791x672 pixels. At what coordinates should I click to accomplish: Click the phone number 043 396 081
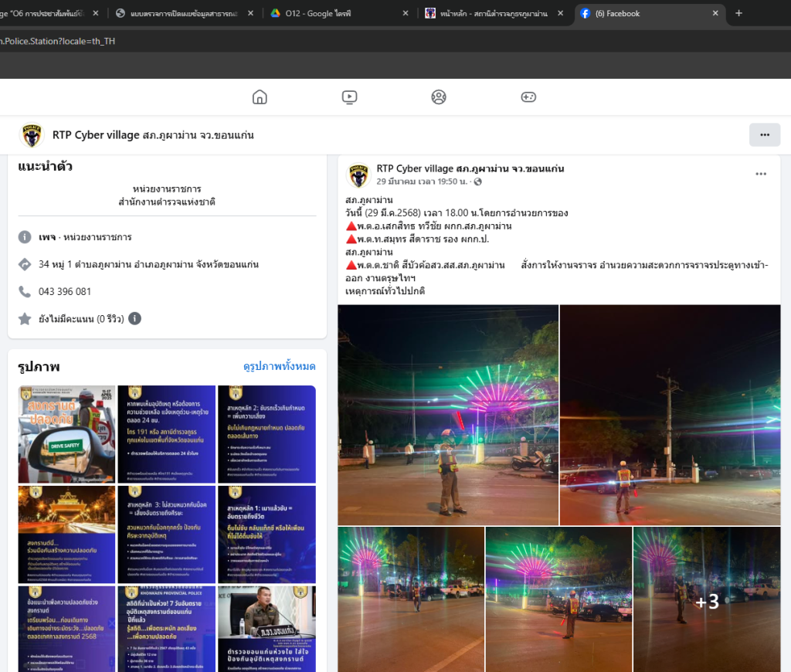pyautogui.click(x=65, y=291)
